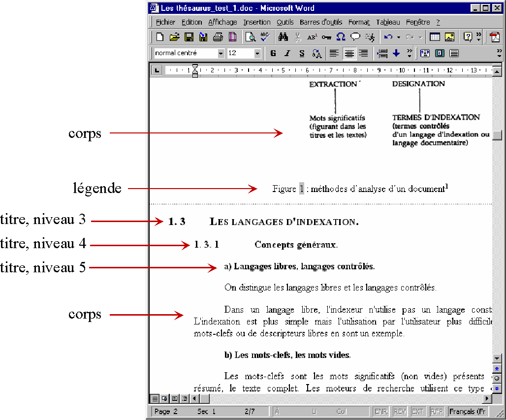Open the Affichage menu
The height and width of the screenshot is (420, 506).
click(x=222, y=22)
